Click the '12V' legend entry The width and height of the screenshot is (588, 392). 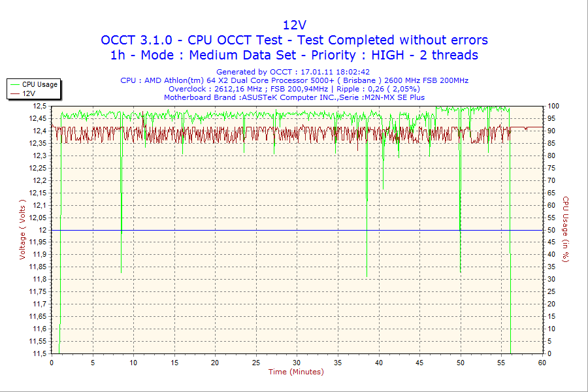point(23,93)
